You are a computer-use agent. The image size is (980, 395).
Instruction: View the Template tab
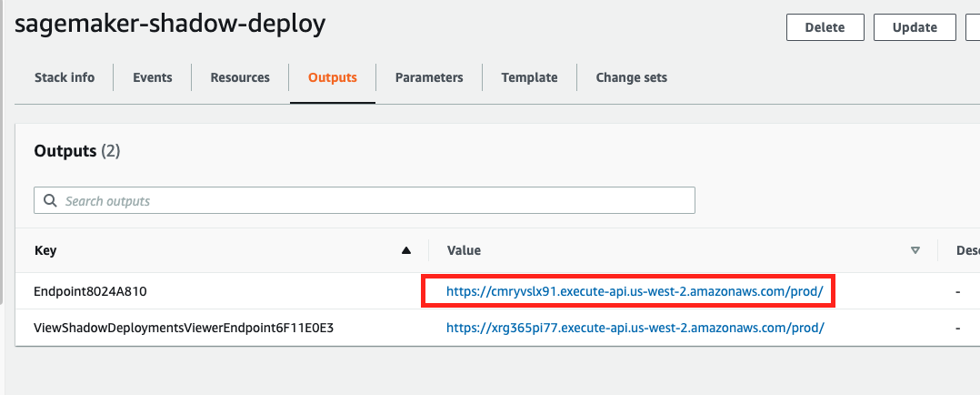point(529,77)
